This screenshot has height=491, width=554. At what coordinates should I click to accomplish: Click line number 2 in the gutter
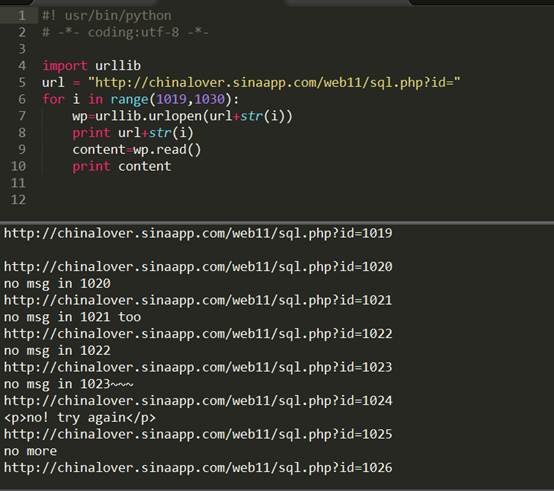[22, 32]
